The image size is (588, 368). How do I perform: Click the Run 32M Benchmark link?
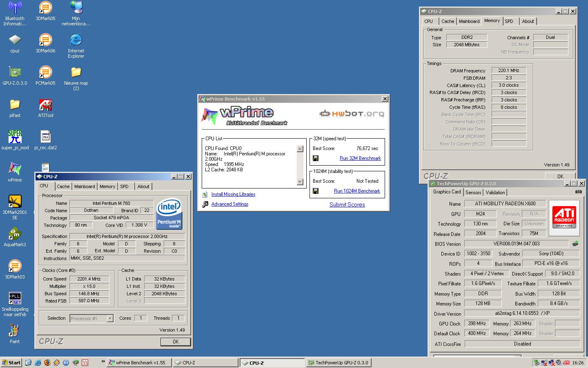tap(360, 158)
